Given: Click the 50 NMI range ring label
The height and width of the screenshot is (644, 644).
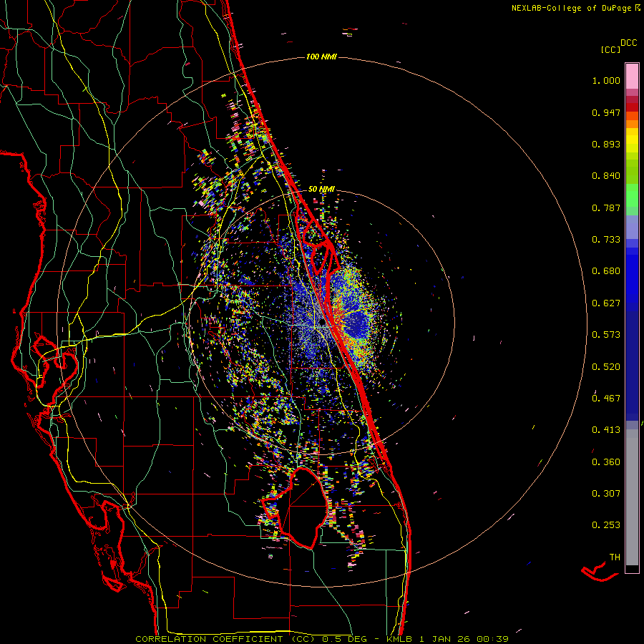Looking at the screenshot, I should [x=321, y=189].
